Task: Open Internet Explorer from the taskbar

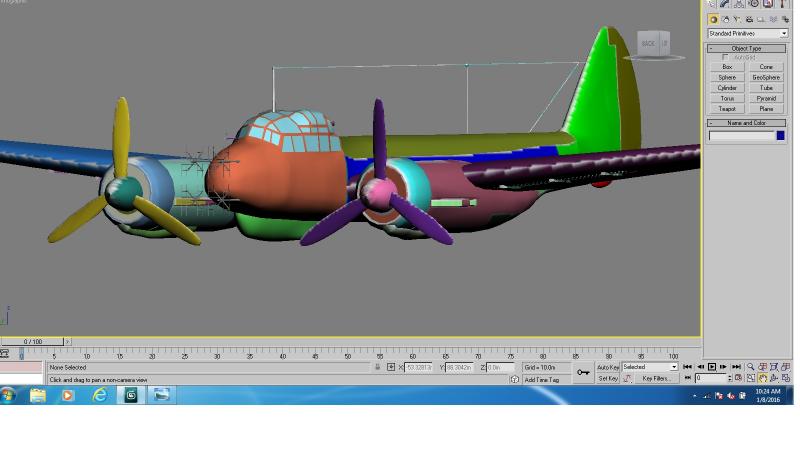Action: point(99,395)
